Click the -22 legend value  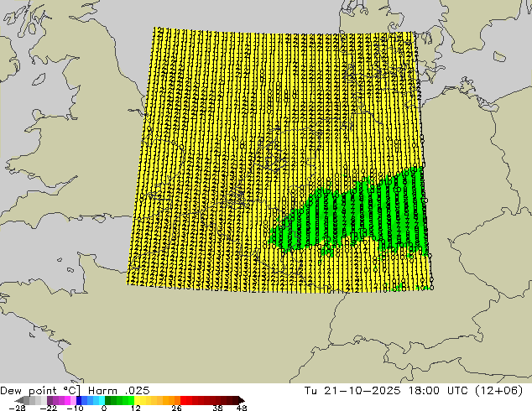[x=49, y=408]
